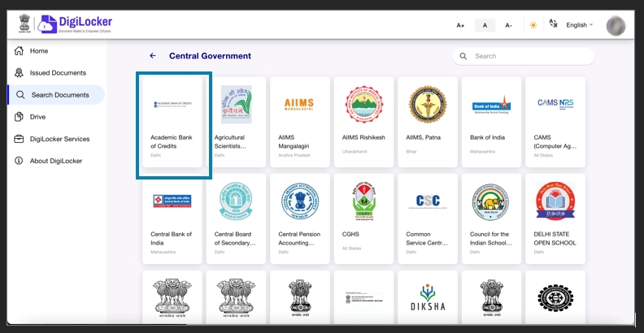644x333 pixels.
Task: Click Central Bank of India logo
Action: pos(172,201)
